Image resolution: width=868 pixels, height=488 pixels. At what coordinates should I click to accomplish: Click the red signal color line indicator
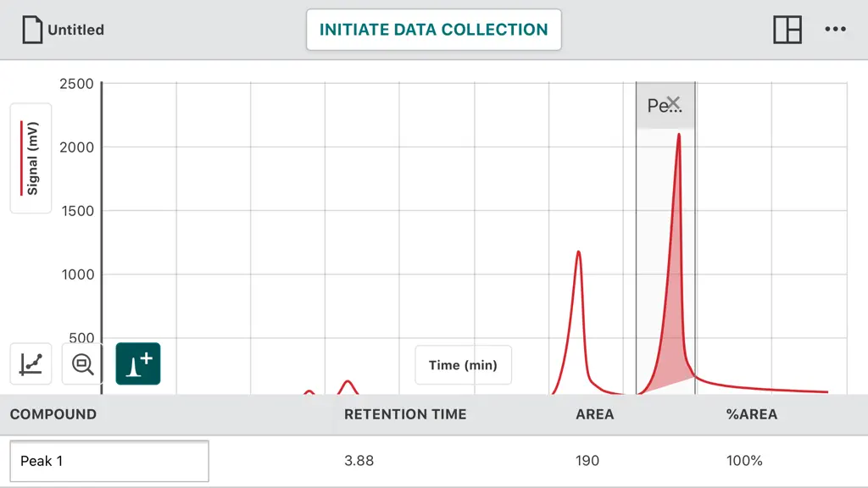pyautogui.click(x=21, y=158)
